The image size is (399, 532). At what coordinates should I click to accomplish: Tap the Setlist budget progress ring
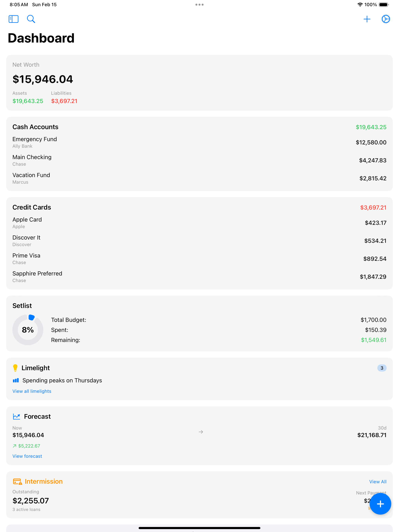(28, 330)
